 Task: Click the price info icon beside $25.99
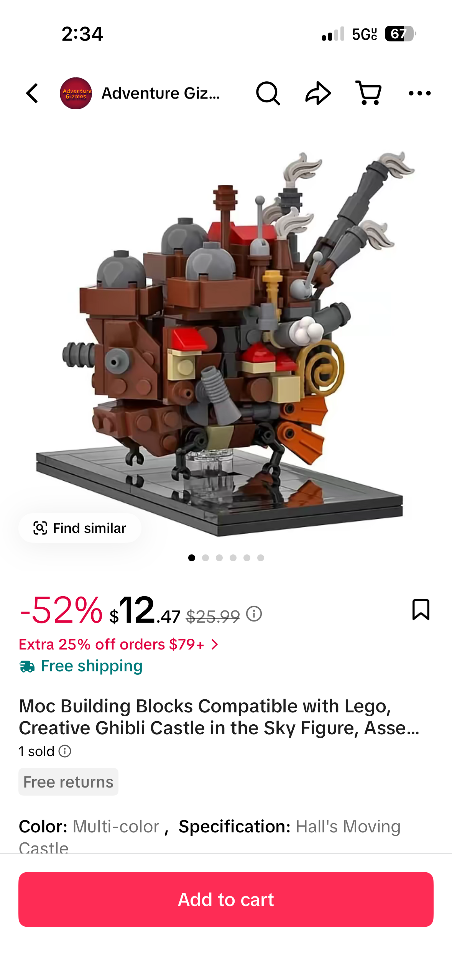254,614
